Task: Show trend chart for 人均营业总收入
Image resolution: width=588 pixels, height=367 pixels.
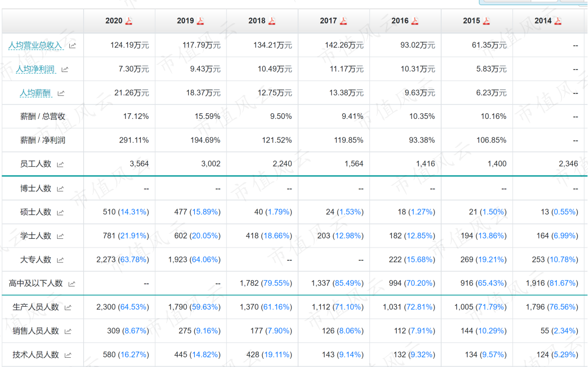Action: pos(72,45)
